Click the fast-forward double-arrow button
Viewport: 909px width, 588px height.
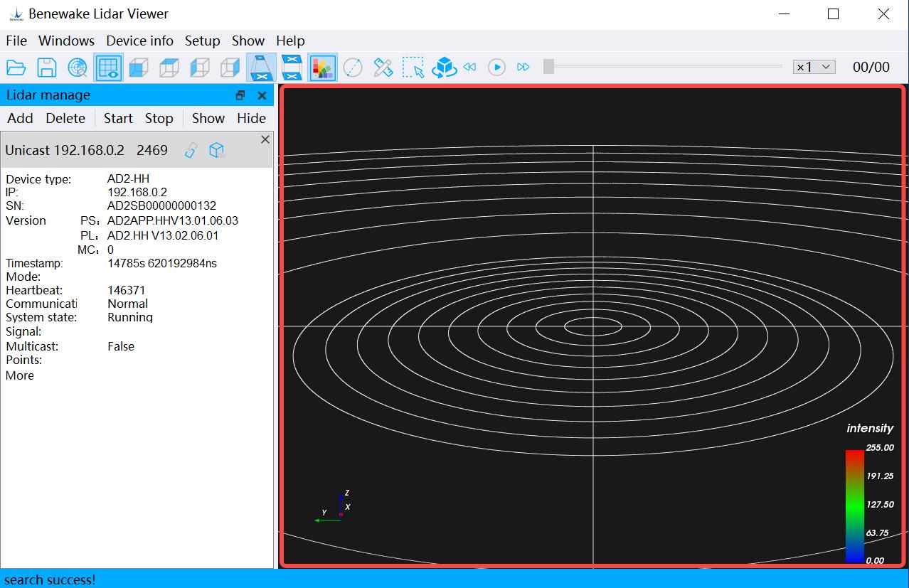tap(523, 67)
